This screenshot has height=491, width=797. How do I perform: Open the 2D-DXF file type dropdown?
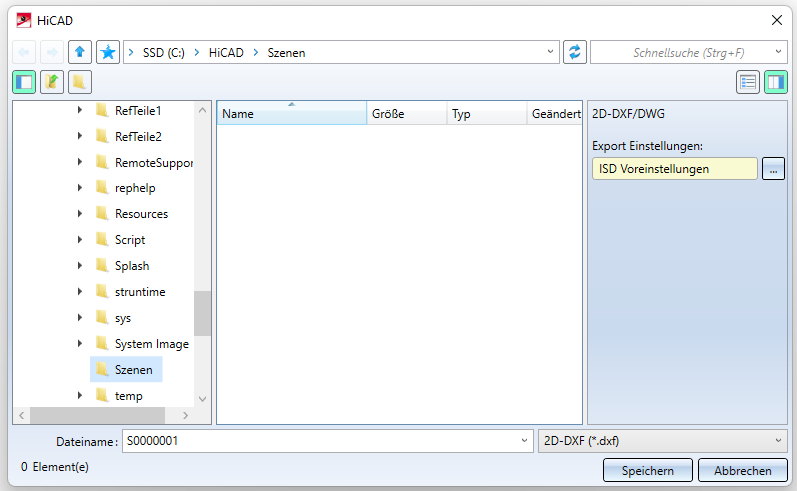(x=663, y=441)
